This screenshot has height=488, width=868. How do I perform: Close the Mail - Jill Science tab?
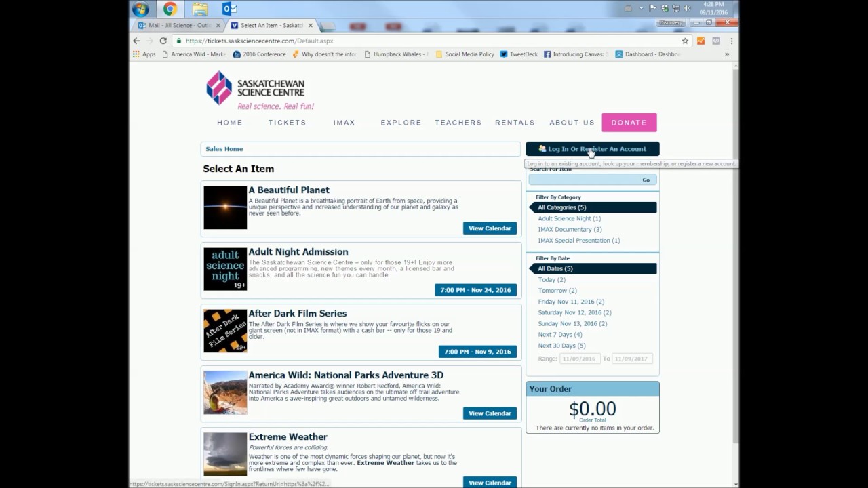tap(218, 26)
